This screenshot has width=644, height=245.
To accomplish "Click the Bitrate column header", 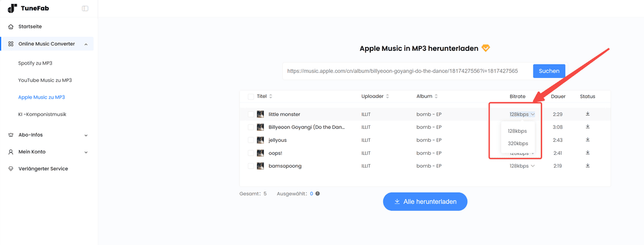I will click(x=518, y=96).
